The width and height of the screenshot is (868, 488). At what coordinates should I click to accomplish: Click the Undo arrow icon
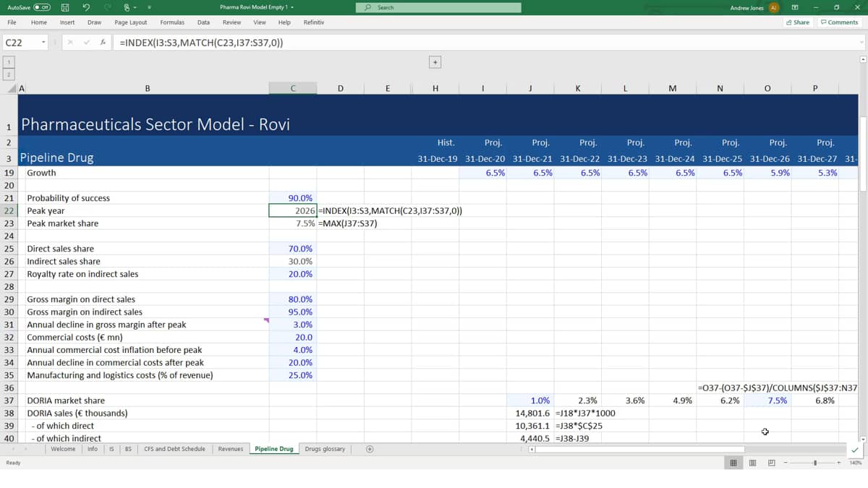pos(86,7)
